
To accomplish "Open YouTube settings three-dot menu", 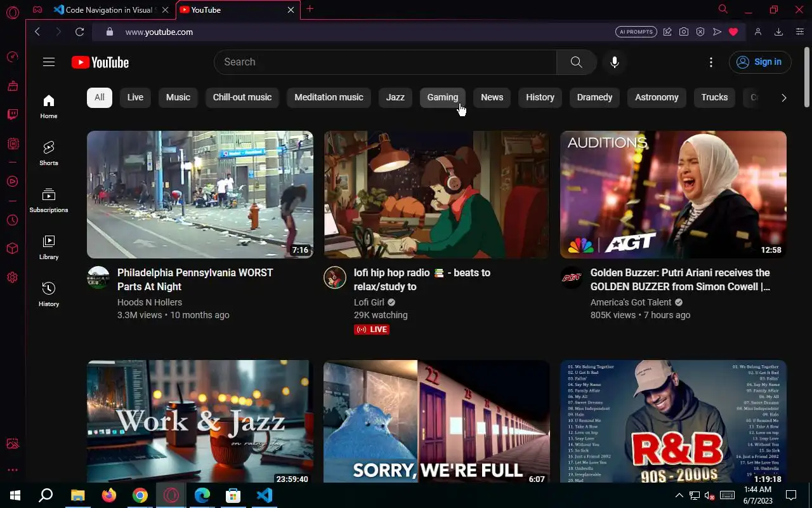I will click(x=711, y=62).
